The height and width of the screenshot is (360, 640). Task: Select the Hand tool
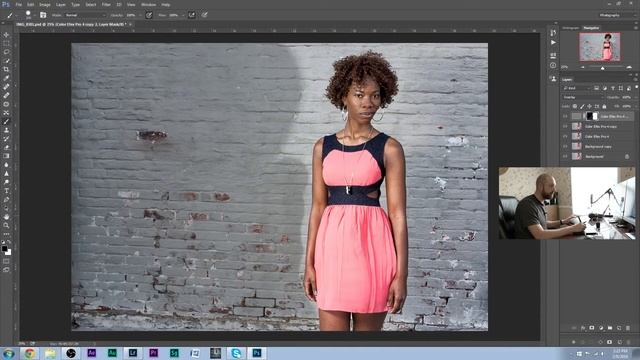pos(6,217)
